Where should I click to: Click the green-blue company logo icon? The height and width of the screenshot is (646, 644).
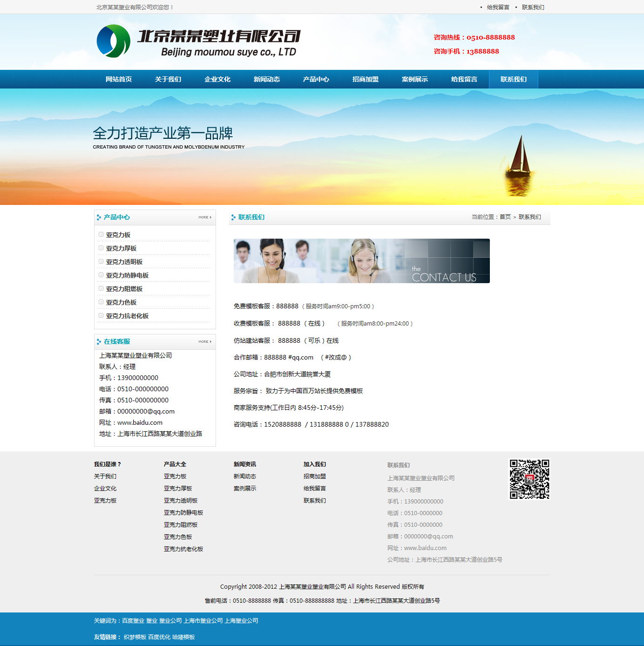click(113, 41)
